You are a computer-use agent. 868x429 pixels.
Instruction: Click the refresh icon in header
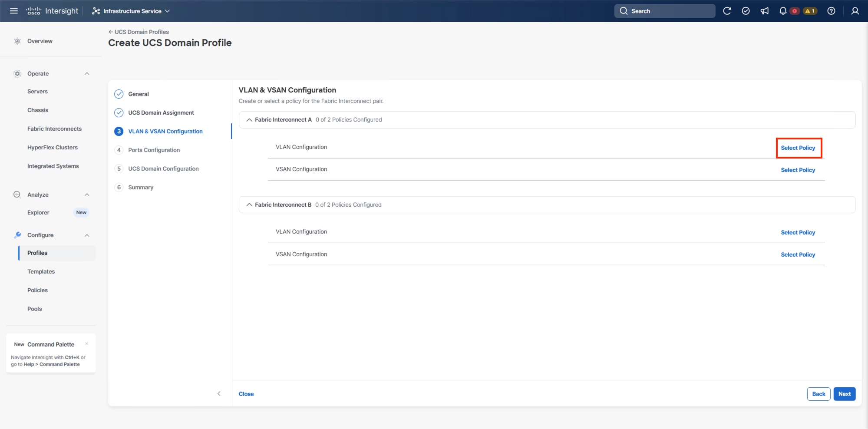727,11
